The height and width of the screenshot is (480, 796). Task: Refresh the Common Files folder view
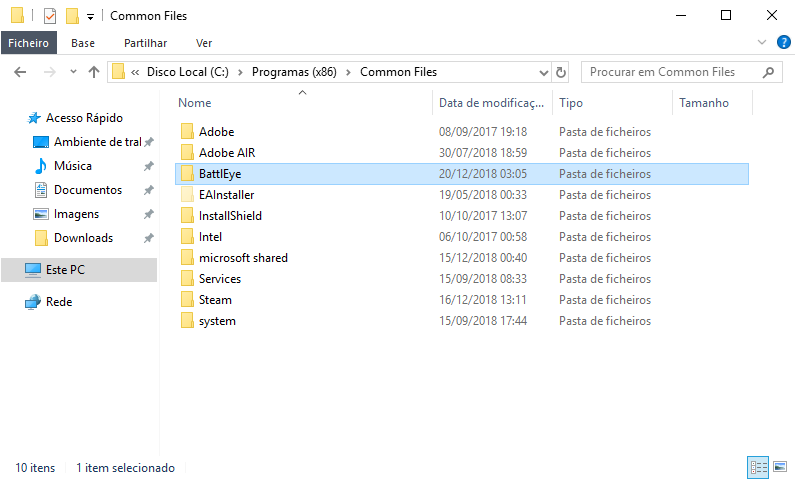(x=561, y=72)
